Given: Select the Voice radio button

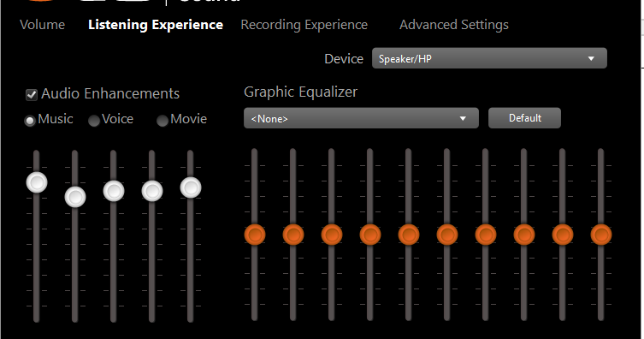Looking at the screenshot, I should tap(94, 121).
